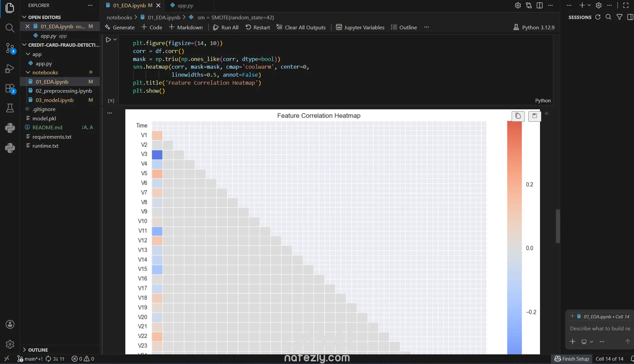Collapse the OPEN EDITORS section
634x364 pixels.
(x=24, y=17)
